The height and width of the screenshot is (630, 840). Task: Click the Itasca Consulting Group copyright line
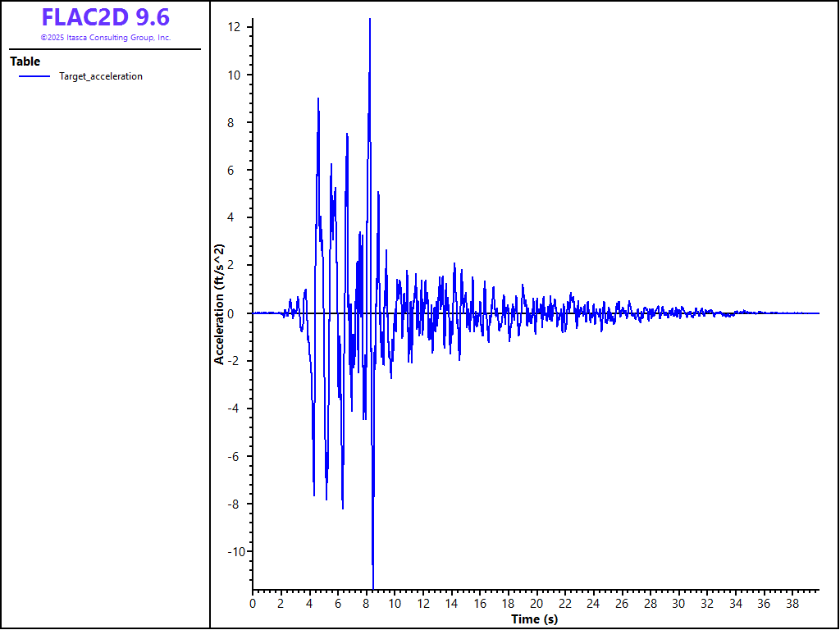point(105,38)
